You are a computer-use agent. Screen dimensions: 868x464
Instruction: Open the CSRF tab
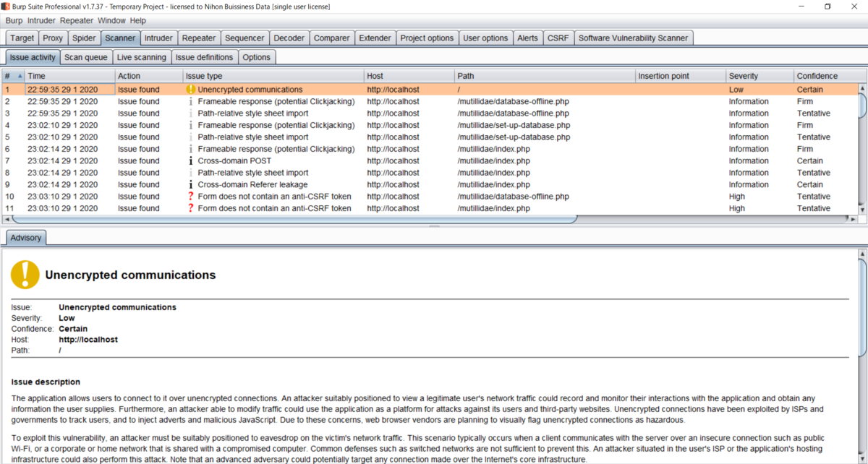(x=558, y=38)
